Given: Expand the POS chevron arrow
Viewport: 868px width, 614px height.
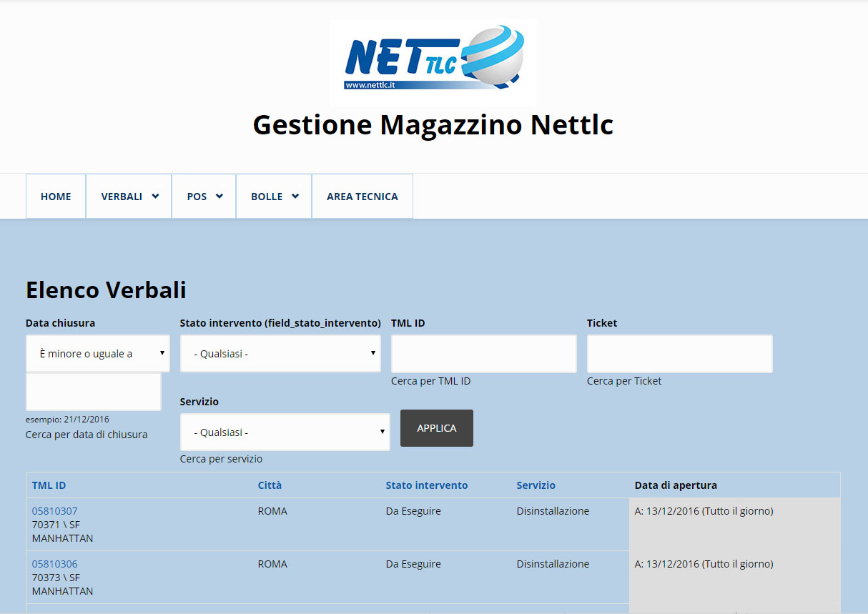Looking at the screenshot, I should [x=220, y=197].
